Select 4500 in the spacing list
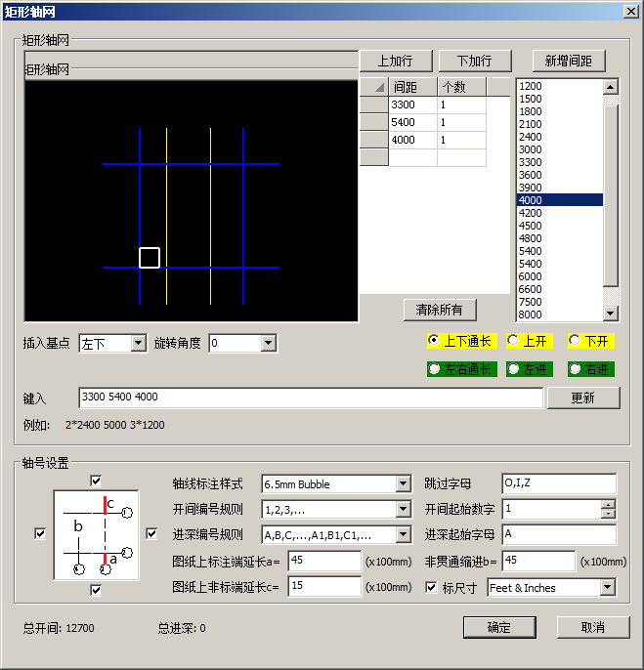This screenshot has height=670, width=644. (x=560, y=226)
